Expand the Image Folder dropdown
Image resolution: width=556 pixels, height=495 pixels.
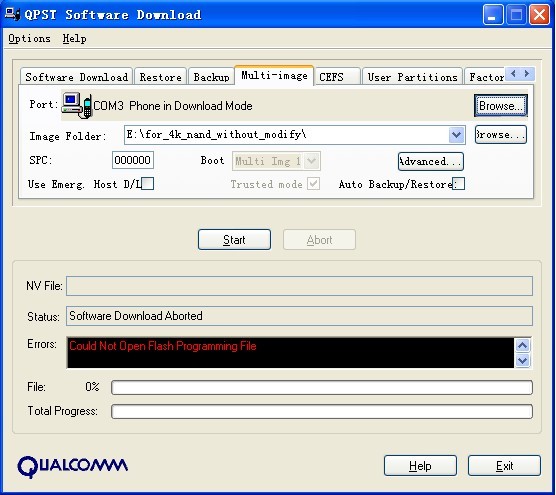456,135
